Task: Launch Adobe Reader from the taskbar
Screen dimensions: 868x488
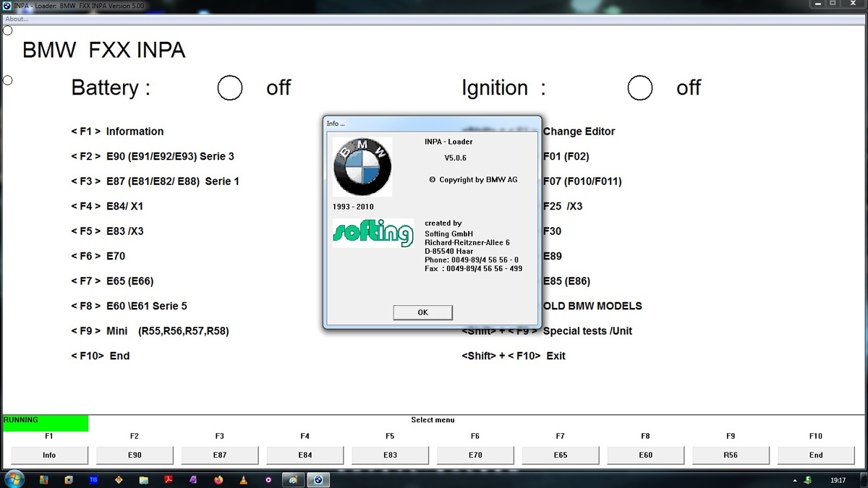Action: pyautogui.click(x=169, y=479)
